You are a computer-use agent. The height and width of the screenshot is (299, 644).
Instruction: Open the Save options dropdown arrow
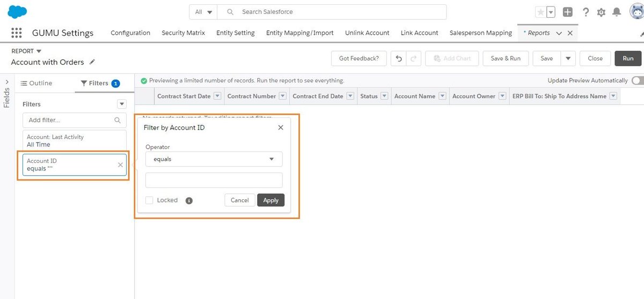point(568,58)
